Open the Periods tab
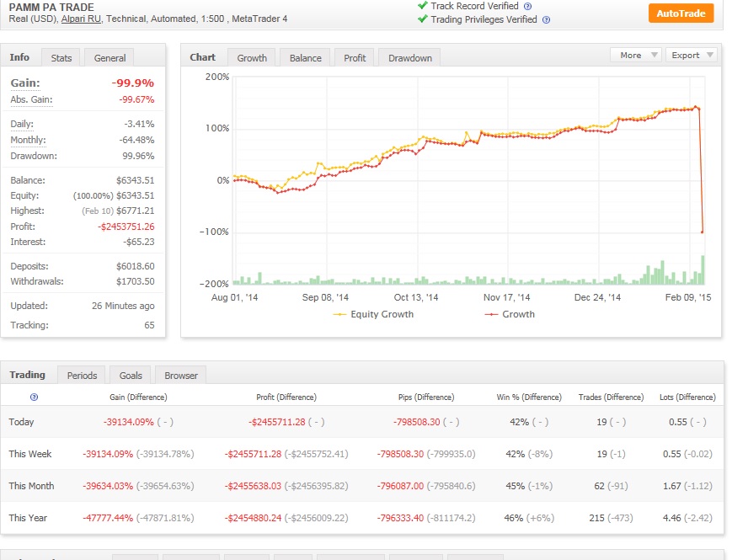 pyautogui.click(x=82, y=376)
